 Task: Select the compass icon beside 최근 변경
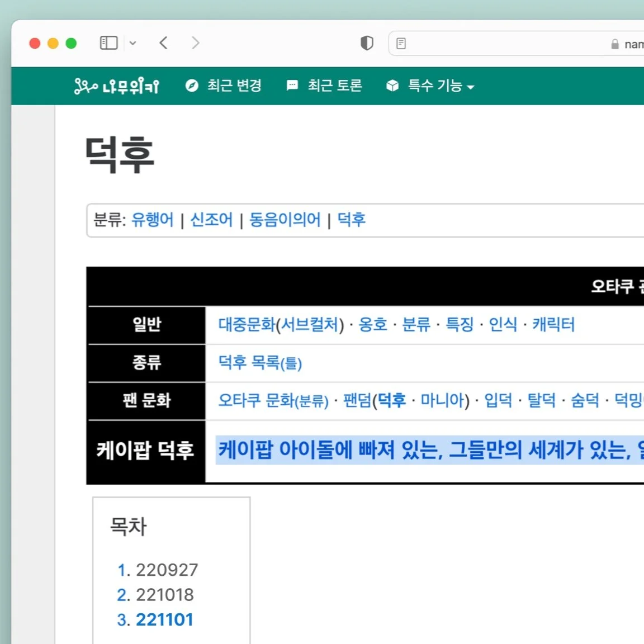click(192, 86)
